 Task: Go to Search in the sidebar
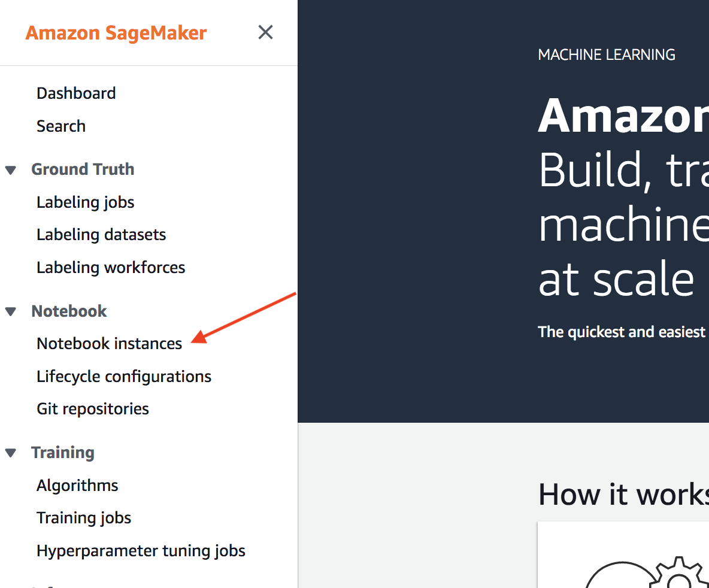pos(61,126)
